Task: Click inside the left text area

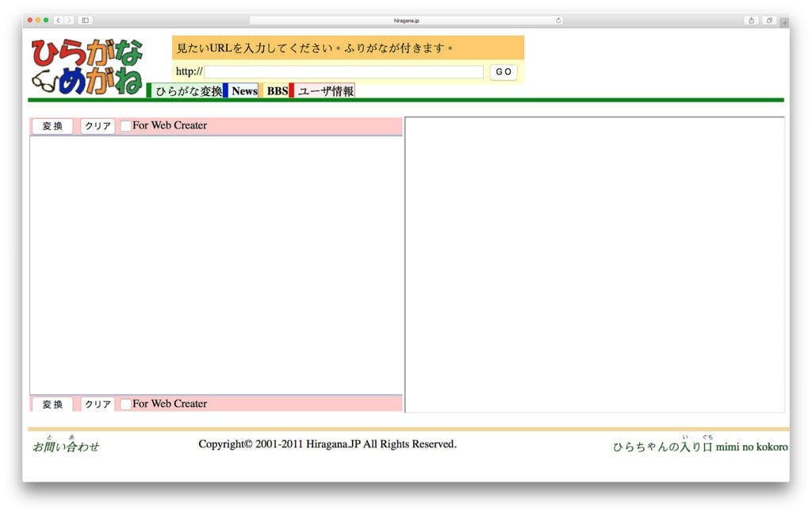Action: click(216, 265)
